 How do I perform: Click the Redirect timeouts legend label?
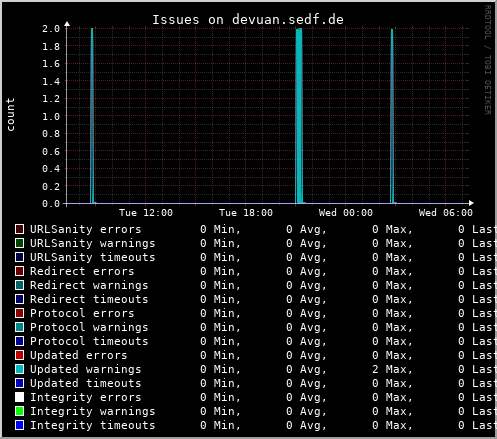[x=89, y=299]
